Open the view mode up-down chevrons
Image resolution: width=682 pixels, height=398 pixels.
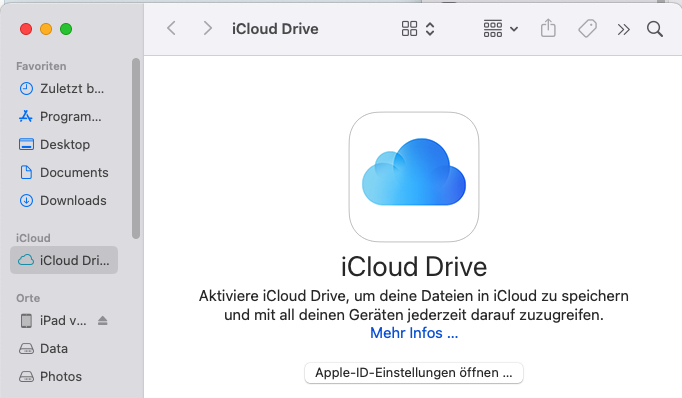(x=430, y=29)
